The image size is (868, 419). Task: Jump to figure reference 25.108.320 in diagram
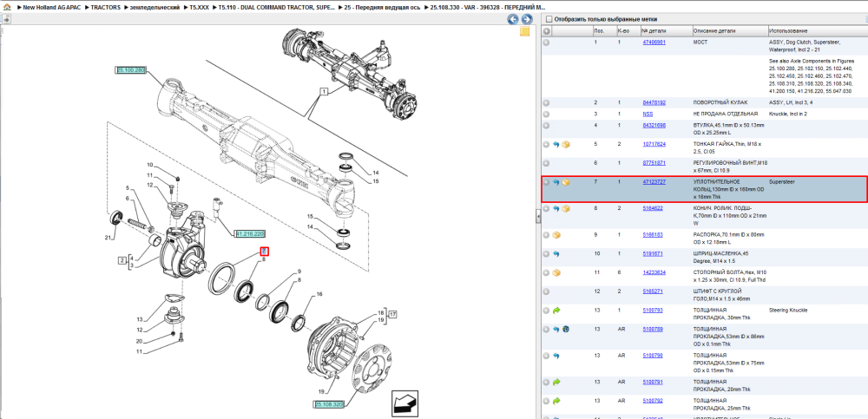pyautogui.click(x=329, y=404)
